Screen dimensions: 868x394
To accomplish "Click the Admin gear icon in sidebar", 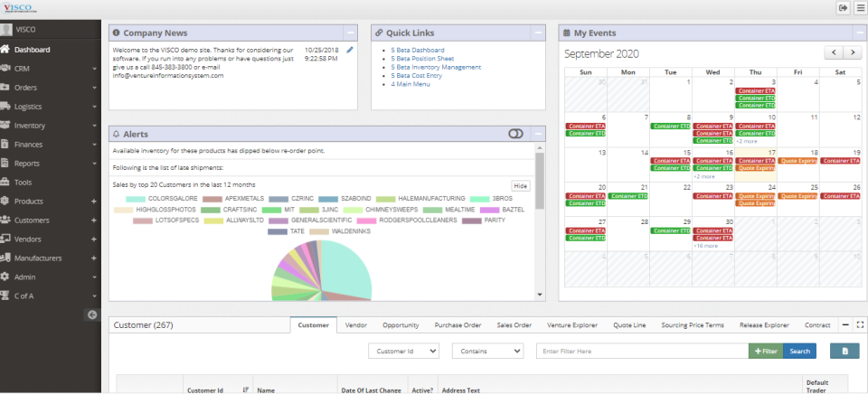I will (5, 277).
